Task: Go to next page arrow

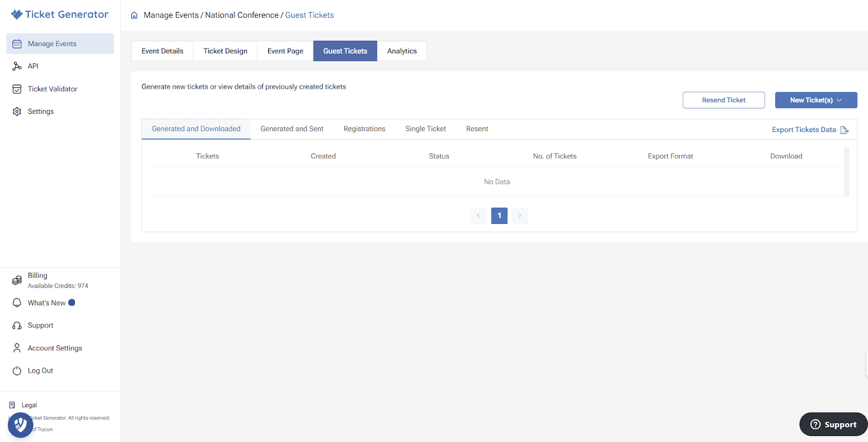Action: (520, 216)
